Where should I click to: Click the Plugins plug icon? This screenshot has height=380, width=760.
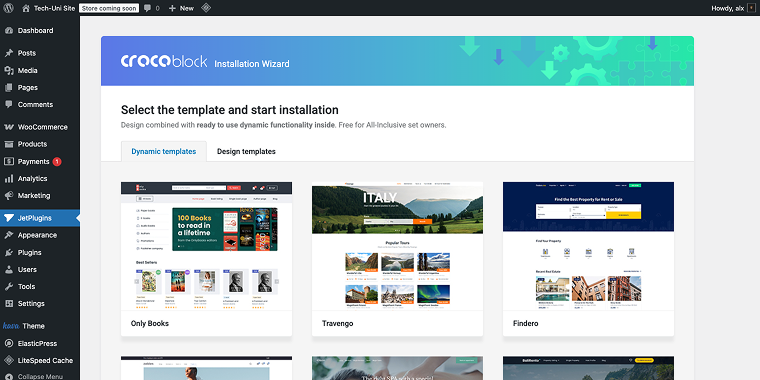(9, 253)
